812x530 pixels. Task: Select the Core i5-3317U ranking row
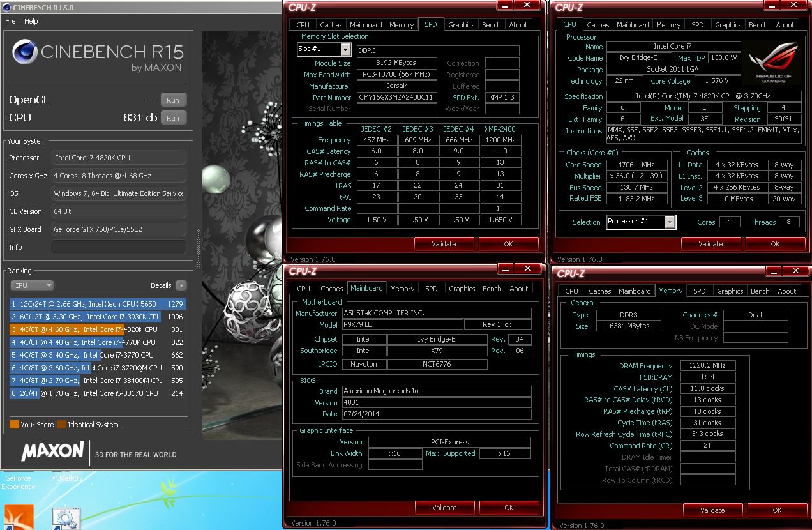(x=98, y=393)
